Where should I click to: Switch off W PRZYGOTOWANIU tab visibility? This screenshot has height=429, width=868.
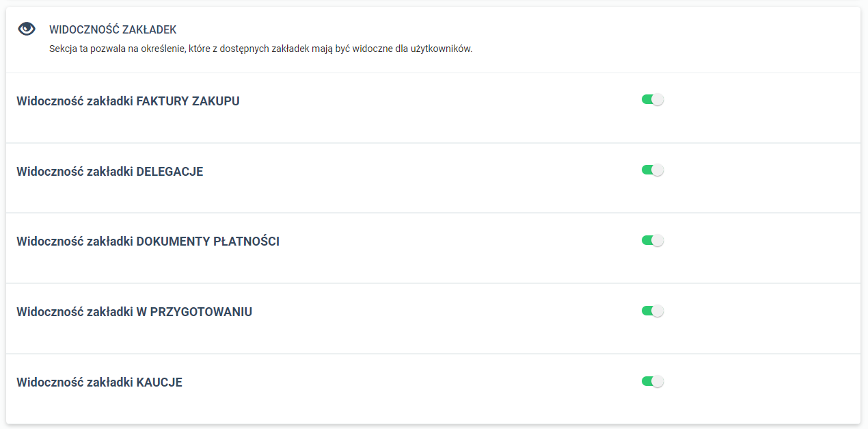(x=653, y=311)
